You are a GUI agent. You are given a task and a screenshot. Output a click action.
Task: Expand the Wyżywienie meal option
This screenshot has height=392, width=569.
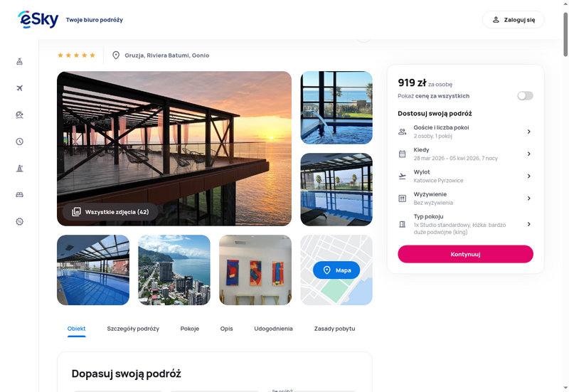465,198
